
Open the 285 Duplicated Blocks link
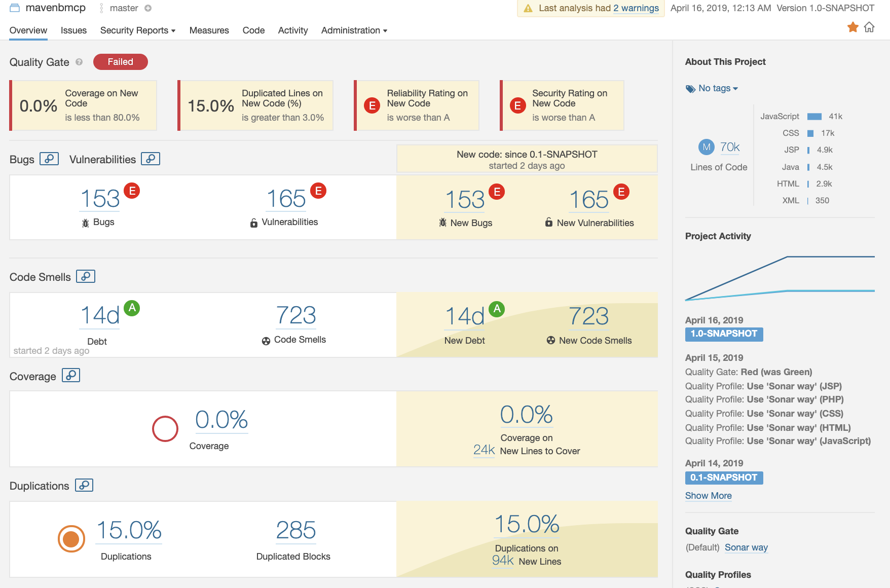coord(296,531)
